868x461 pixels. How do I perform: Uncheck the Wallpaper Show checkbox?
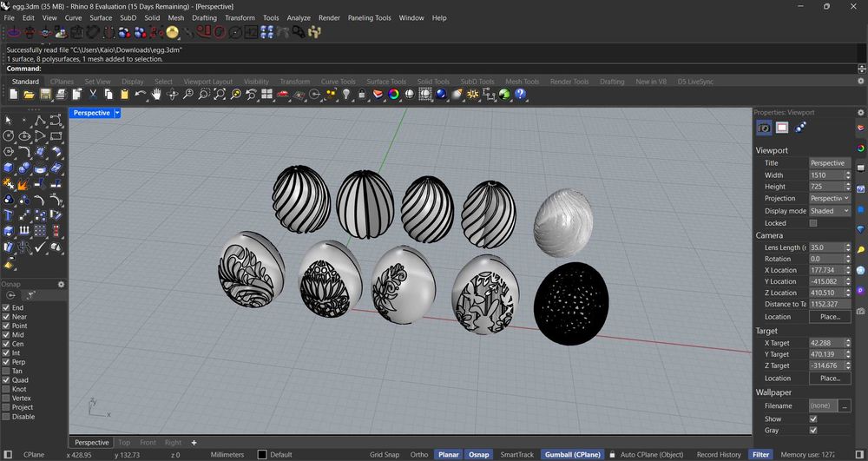pyautogui.click(x=813, y=419)
